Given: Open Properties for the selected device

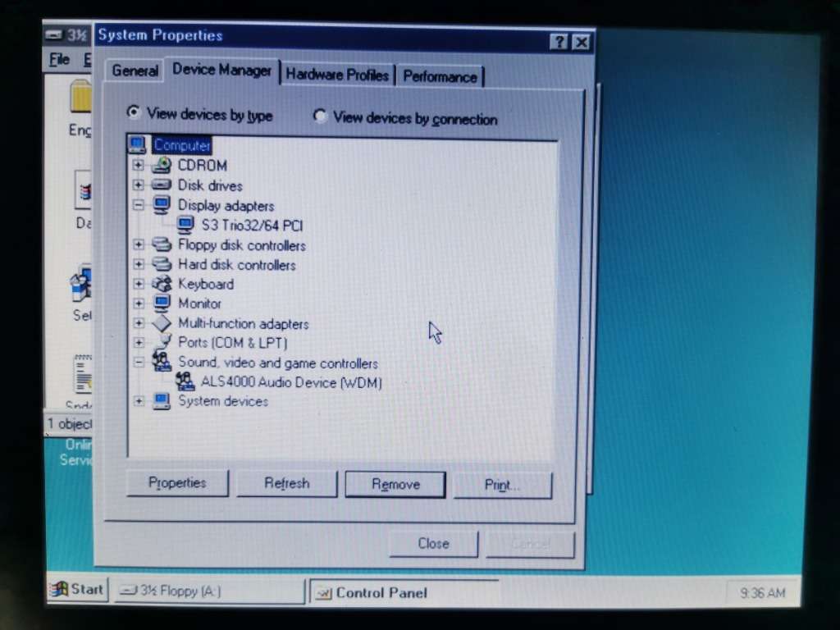Looking at the screenshot, I should (x=177, y=484).
